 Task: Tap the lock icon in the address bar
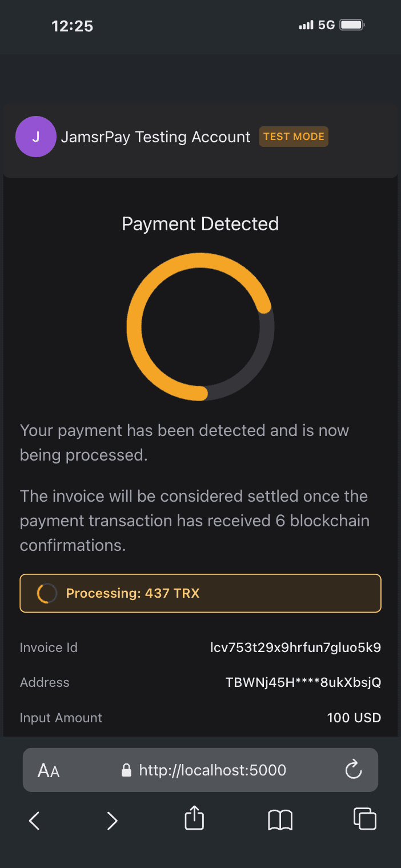pyautogui.click(x=127, y=770)
